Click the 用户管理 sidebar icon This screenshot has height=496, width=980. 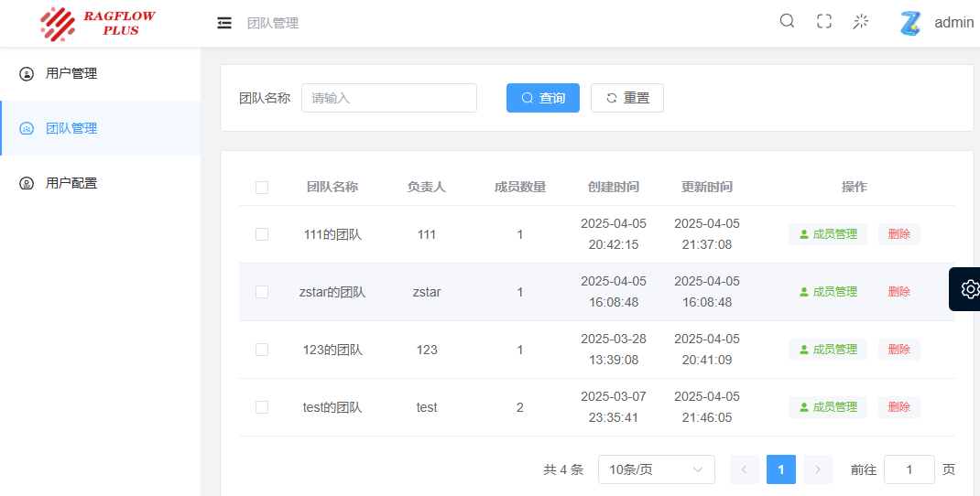point(27,74)
